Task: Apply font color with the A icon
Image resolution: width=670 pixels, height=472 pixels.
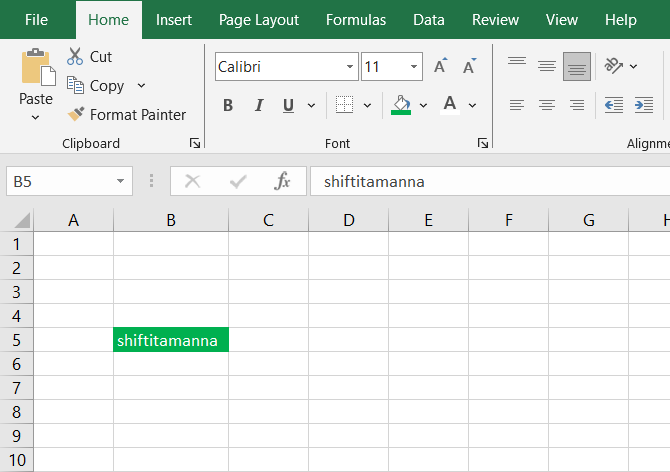Action: (450, 105)
